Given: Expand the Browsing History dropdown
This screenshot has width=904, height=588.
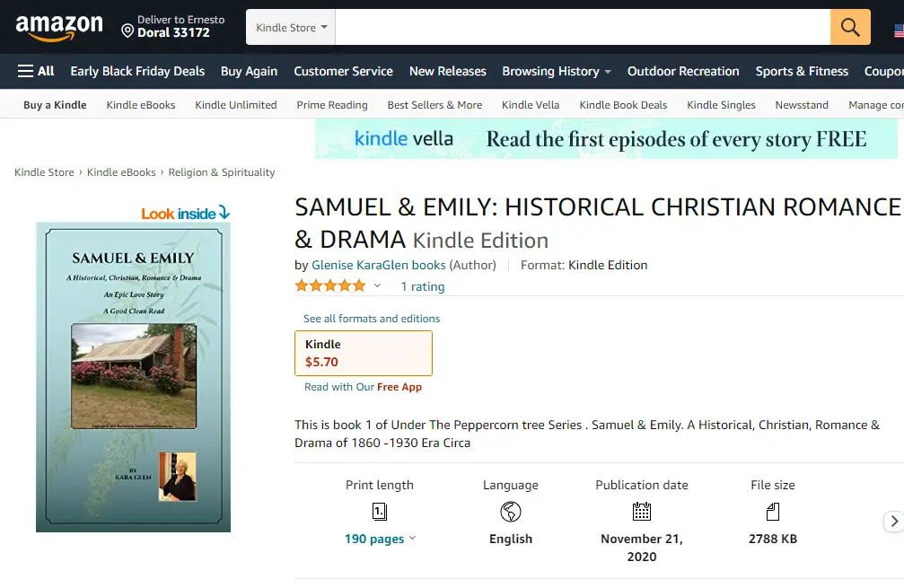Looking at the screenshot, I should point(556,71).
